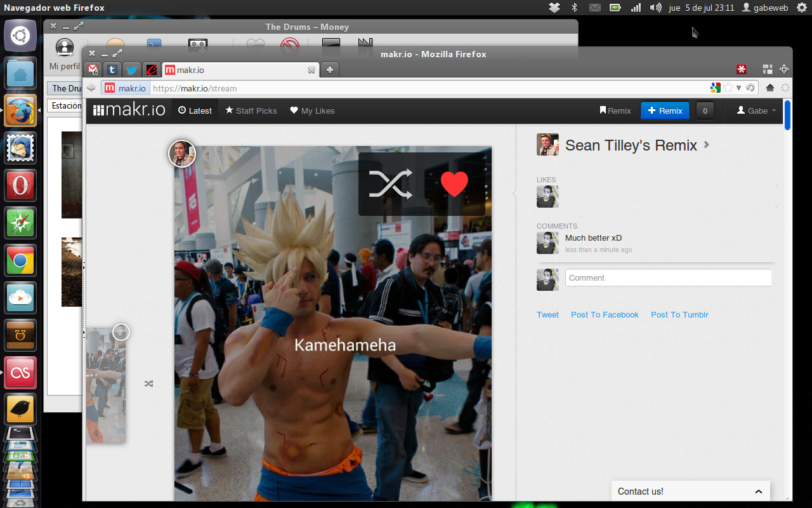Click the blue + Remix button
The width and height of the screenshot is (812, 508).
[665, 110]
